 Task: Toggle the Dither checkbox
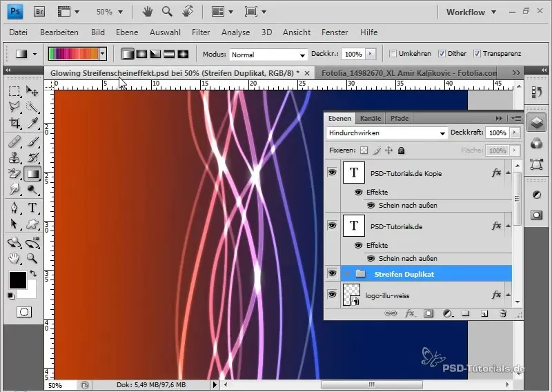(442, 54)
